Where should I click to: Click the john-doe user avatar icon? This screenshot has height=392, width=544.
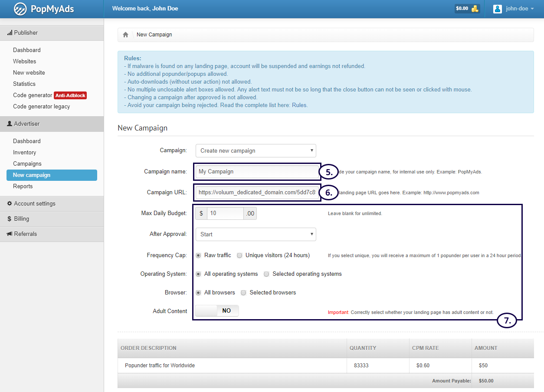(498, 9)
